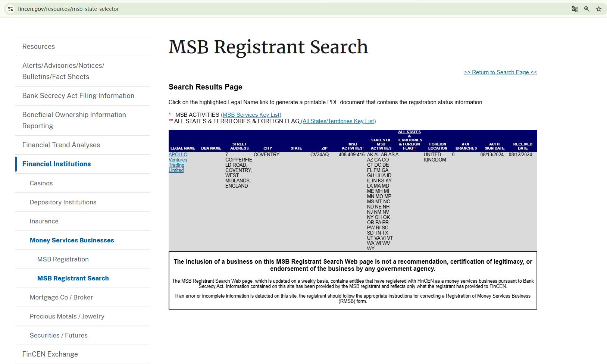Viewport: 607px width, 364px height.
Task: Open All States/Territories Key List link
Action: pos(338,121)
